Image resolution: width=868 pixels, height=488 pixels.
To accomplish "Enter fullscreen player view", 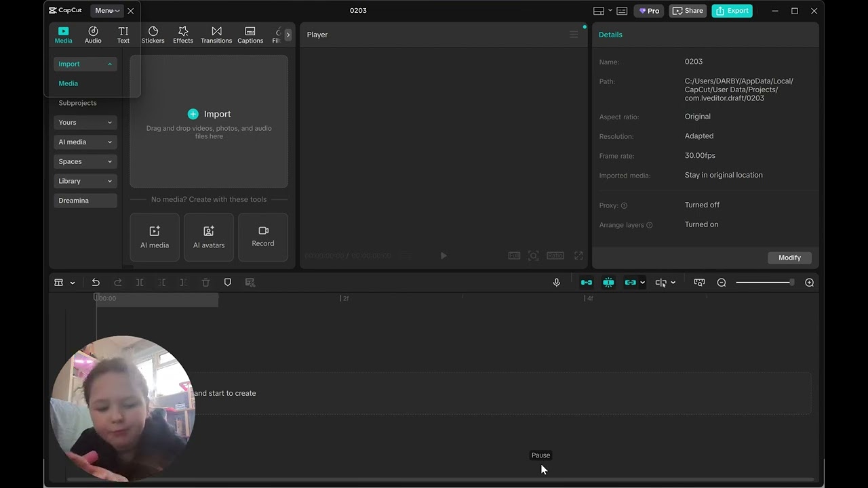I will coord(578,256).
